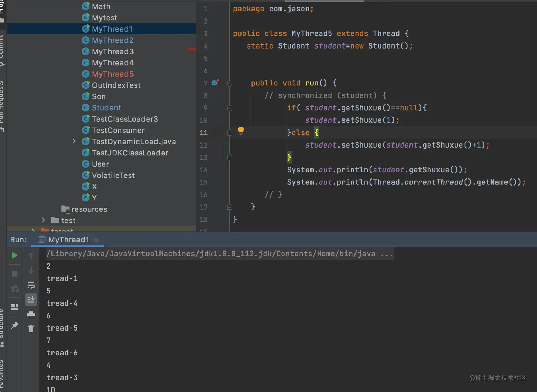Viewport: 537px width, 392px height.
Task: Expand the test folder in project tree
Action: [x=43, y=220]
